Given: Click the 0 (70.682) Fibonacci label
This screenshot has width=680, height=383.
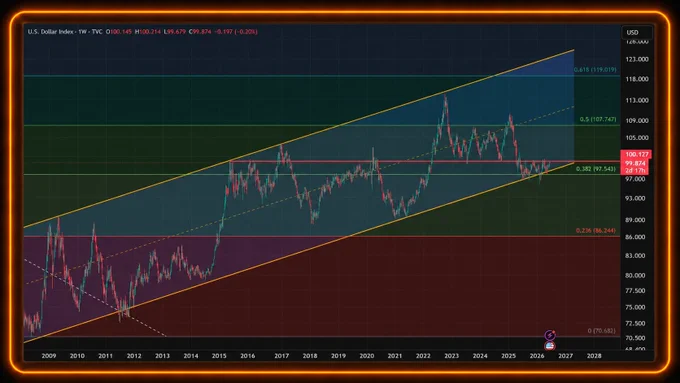Looking at the screenshot, I should tap(602, 331).
